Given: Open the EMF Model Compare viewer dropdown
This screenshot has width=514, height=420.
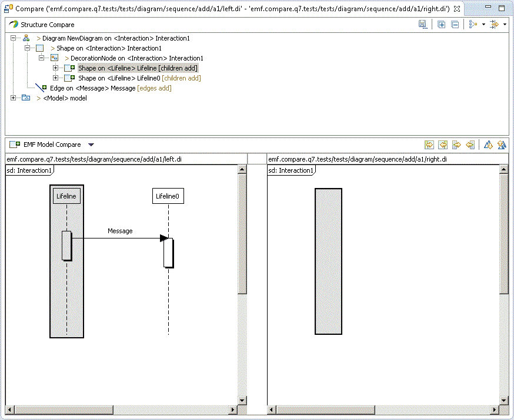Looking at the screenshot, I should (x=91, y=145).
